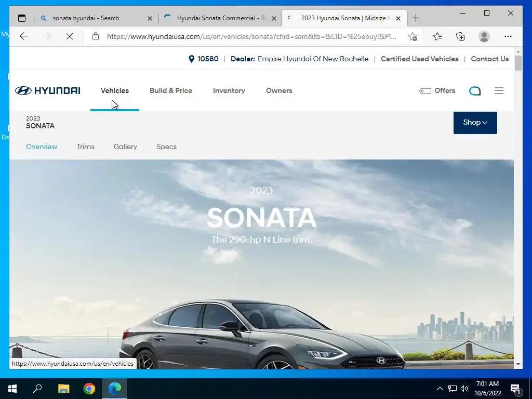Stop page loading with the X button
The width and height of the screenshot is (532, 399).
pyautogui.click(x=70, y=36)
